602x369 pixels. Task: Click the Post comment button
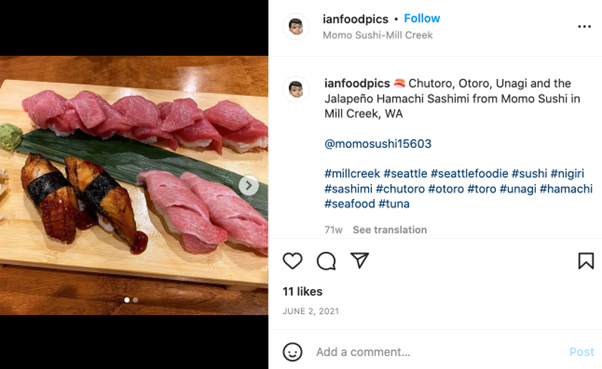click(582, 352)
